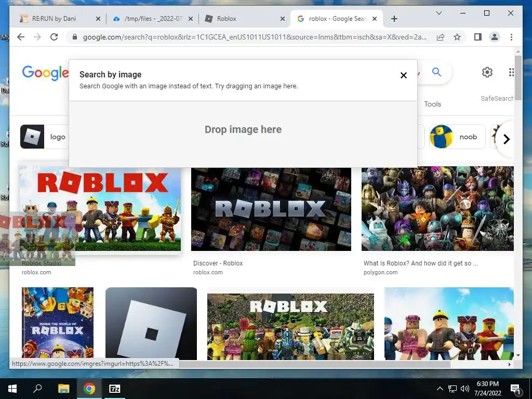Open the polygon.com Roblox characters image

pyautogui.click(x=437, y=209)
